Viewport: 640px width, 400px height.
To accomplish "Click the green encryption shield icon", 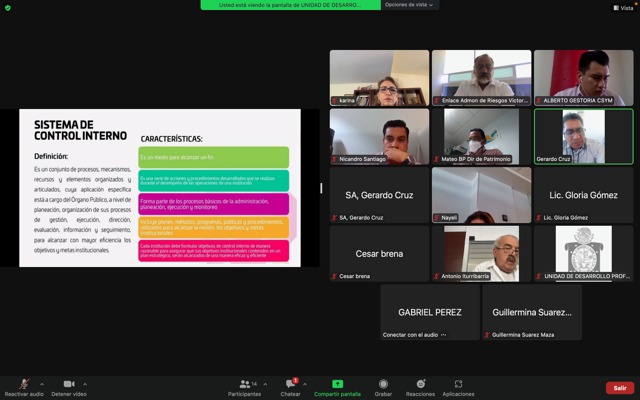I will [7, 7].
